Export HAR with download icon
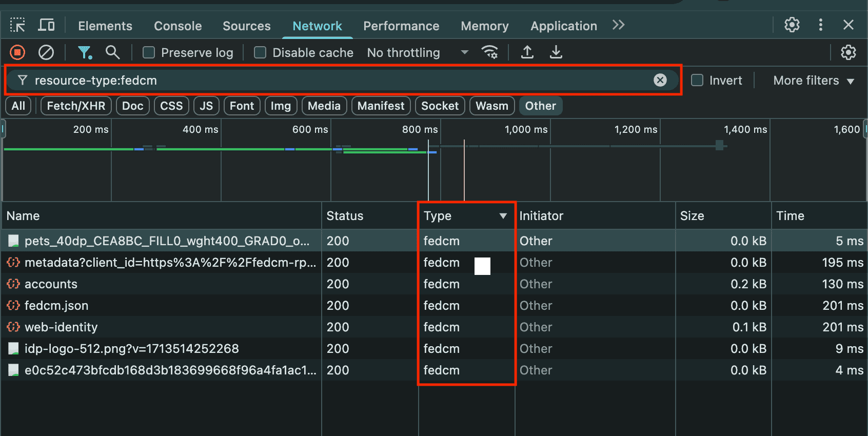Image resolution: width=868 pixels, height=436 pixels. pos(556,52)
